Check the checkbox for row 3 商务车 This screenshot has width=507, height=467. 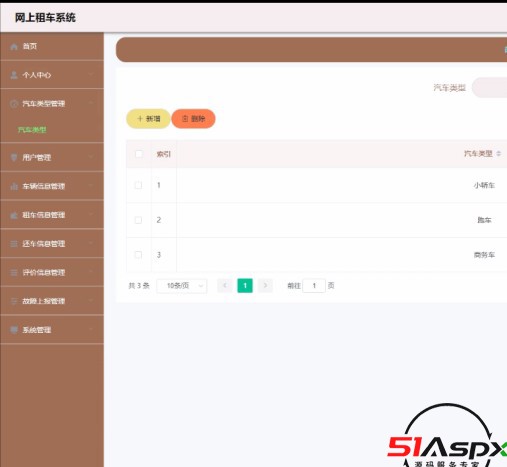[138, 255]
